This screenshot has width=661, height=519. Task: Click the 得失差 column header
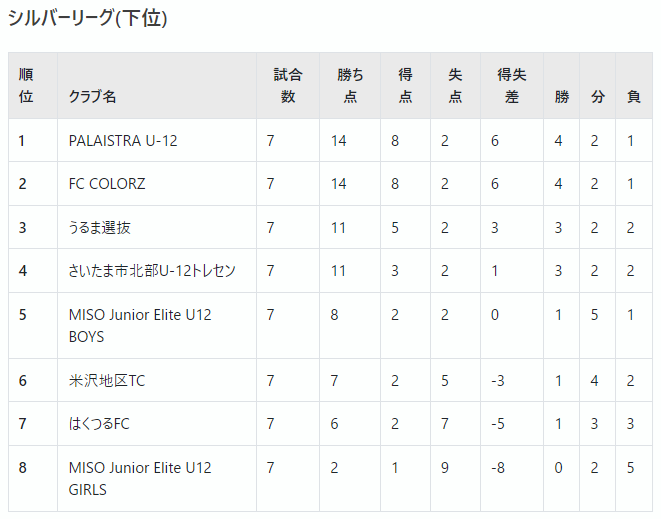click(x=512, y=86)
